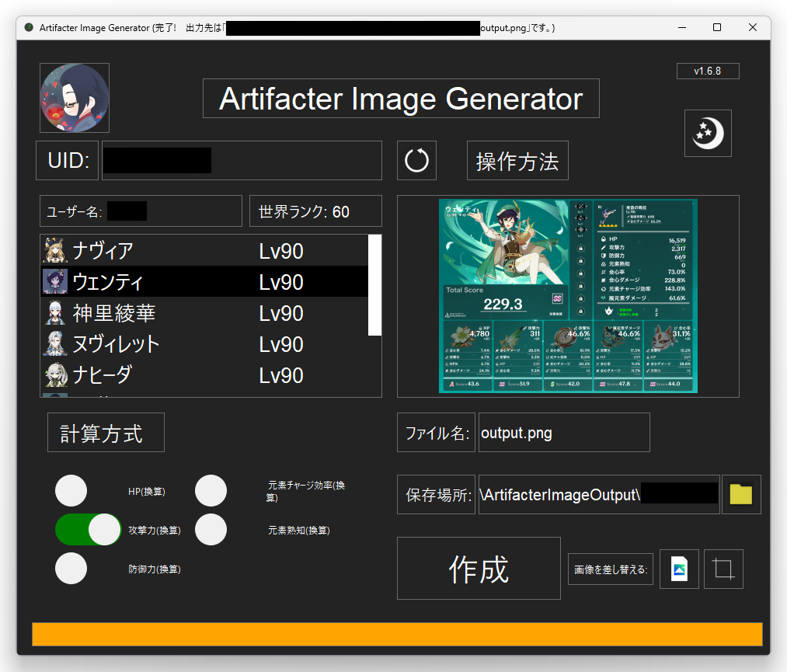Click the ArtifacterImageOutput save path field

click(x=599, y=494)
